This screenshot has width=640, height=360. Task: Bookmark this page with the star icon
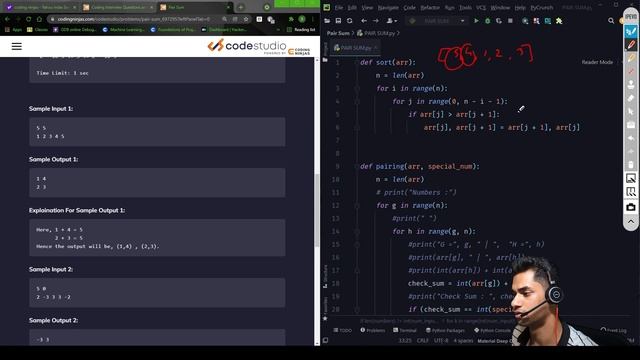coord(246,19)
